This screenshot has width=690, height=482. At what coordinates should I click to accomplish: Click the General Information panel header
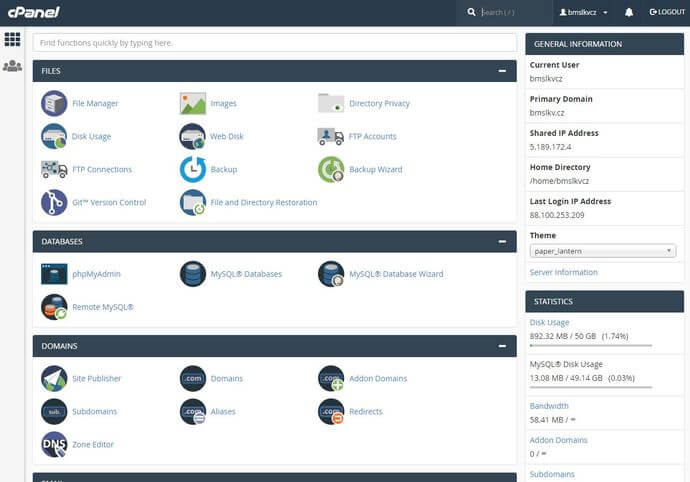click(605, 44)
